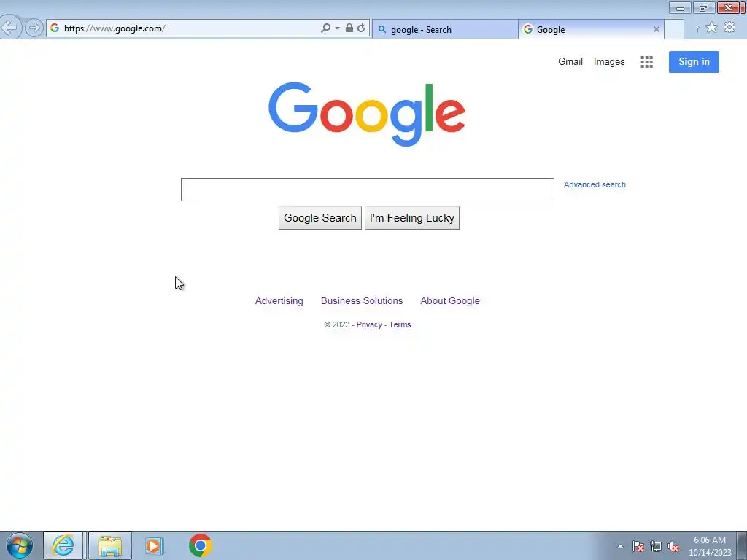Restore down the browser window

(704, 7)
